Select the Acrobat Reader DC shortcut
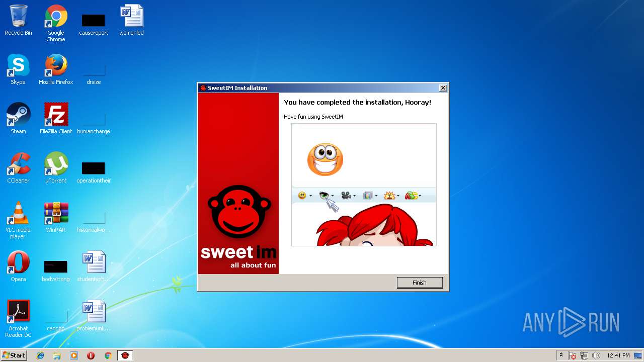 18,319
